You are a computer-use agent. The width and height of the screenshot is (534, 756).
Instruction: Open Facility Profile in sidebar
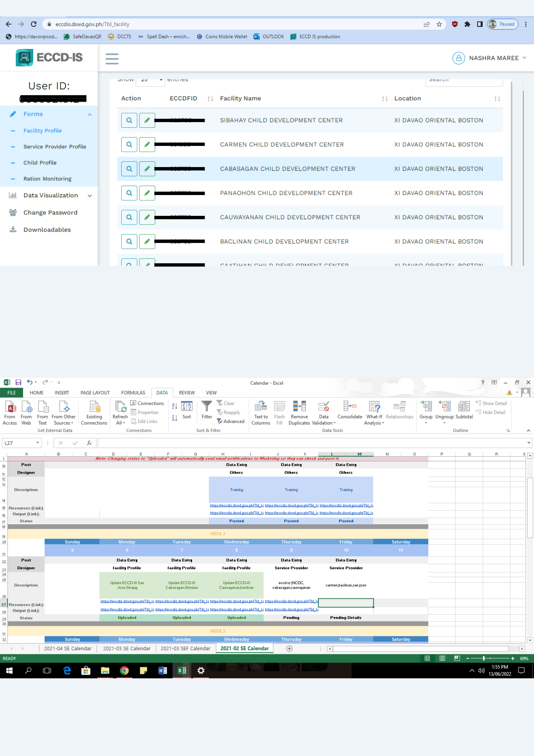[x=43, y=131]
